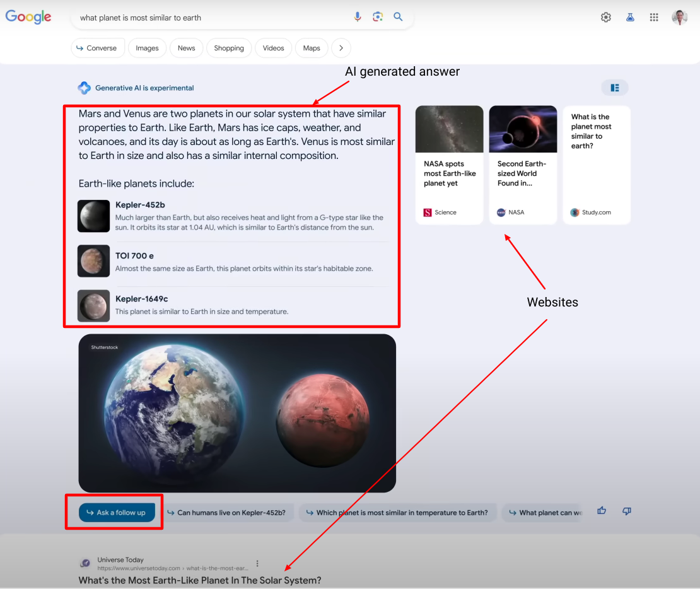Open the Videos tab
The width and height of the screenshot is (700, 589).
pyautogui.click(x=273, y=48)
